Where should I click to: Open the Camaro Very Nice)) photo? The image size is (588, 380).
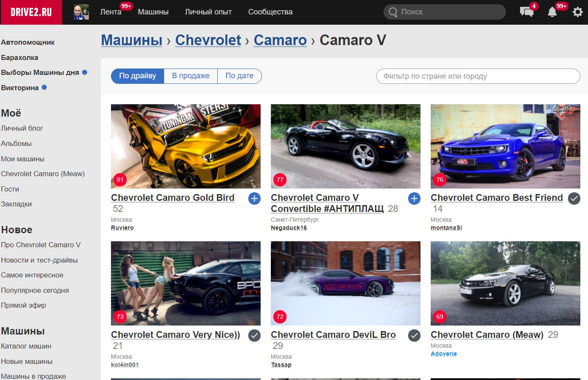coord(186,283)
